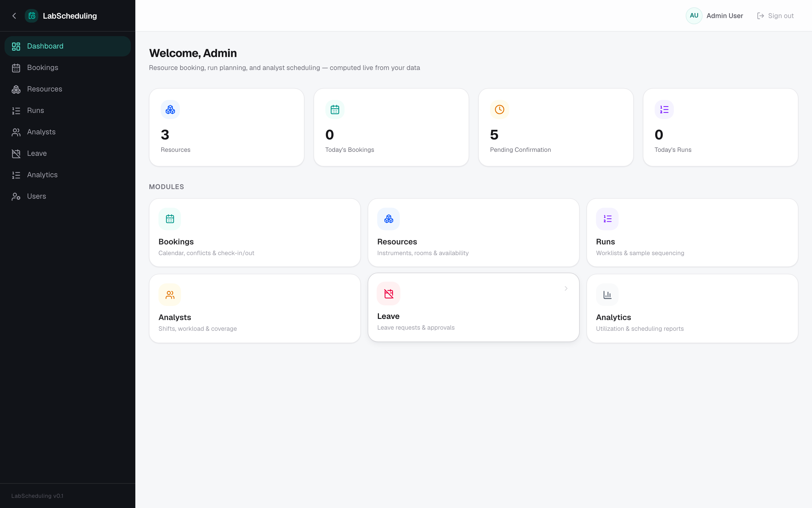The height and width of the screenshot is (508, 812).
Task: Select Leave in sidebar menu
Action: [67, 154]
